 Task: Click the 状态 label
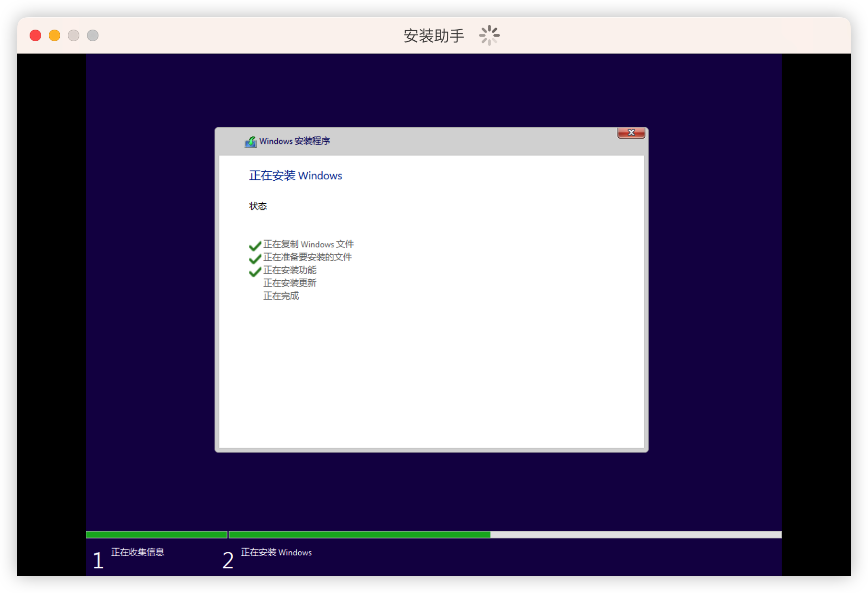pyautogui.click(x=258, y=206)
